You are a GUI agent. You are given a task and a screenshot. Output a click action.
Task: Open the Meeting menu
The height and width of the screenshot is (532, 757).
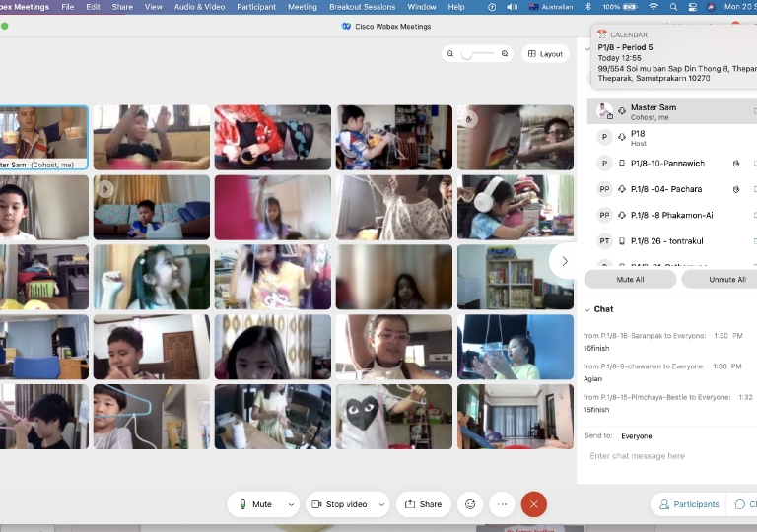[303, 7]
